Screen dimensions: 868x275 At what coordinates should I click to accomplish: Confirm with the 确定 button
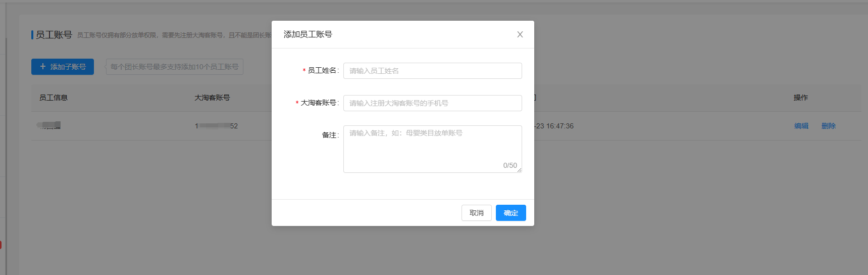coord(510,213)
